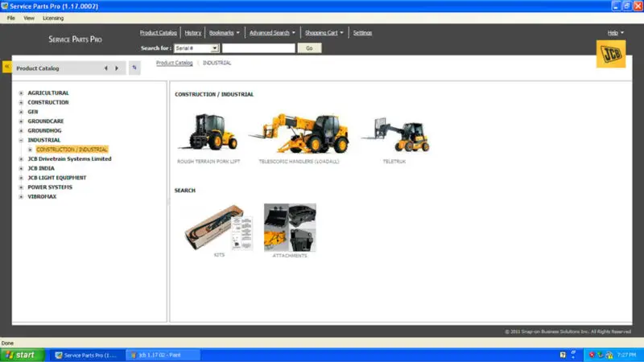Screen dimensions: 644x362
Task: Click Product Catalog breadcrumb link
Action: pyautogui.click(x=174, y=63)
